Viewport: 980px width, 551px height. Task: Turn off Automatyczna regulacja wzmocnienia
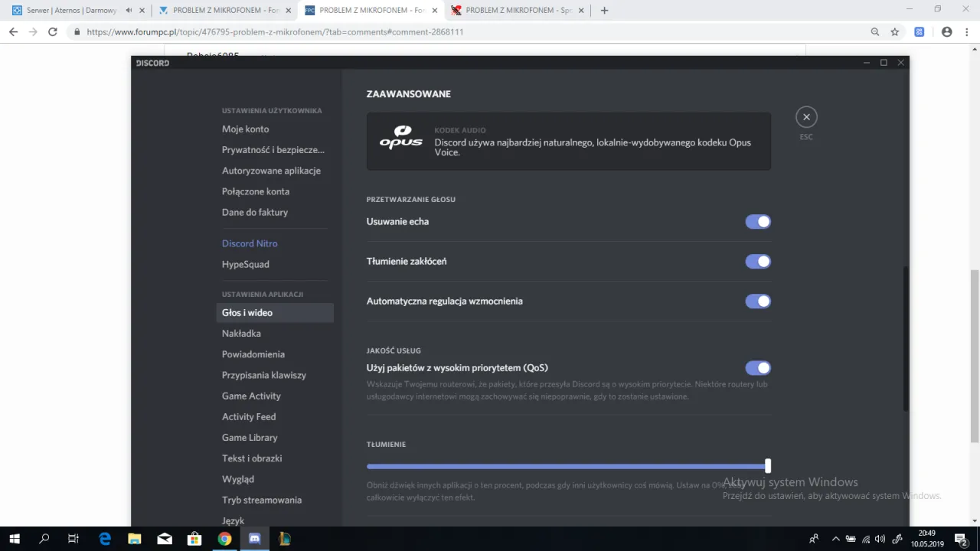point(758,301)
